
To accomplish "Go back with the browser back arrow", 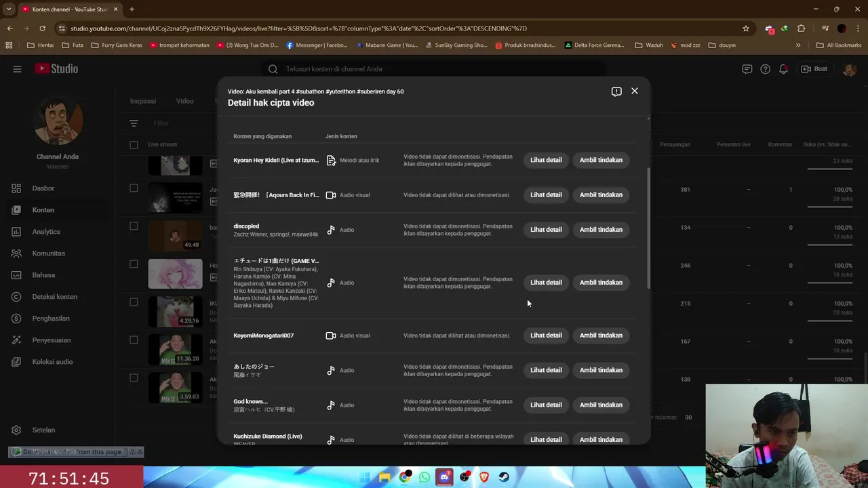I will [9, 28].
